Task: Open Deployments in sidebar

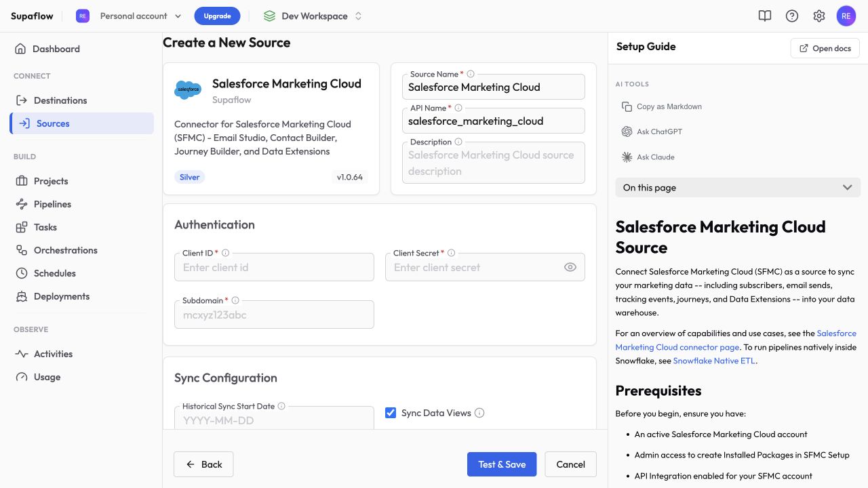Action: [x=81, y=296]
